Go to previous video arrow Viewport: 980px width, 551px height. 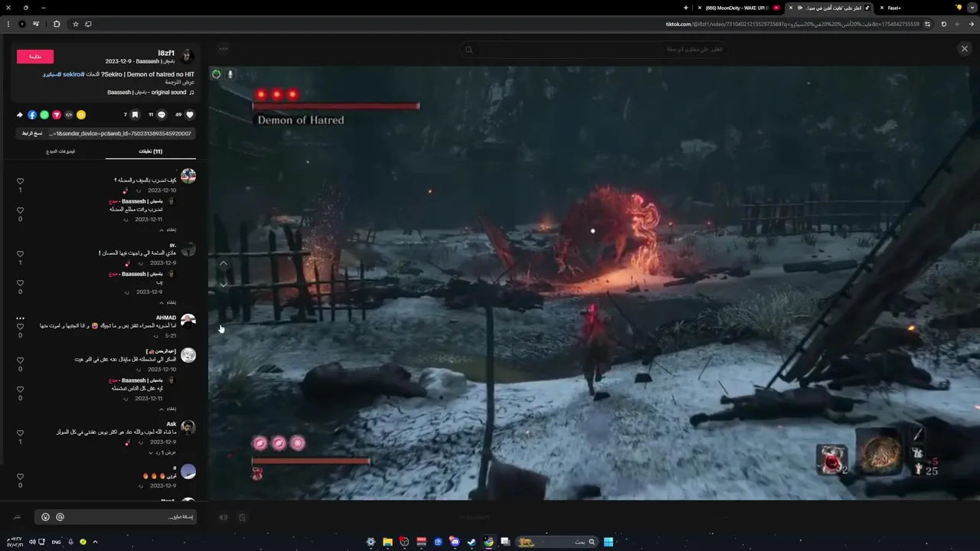[224, 263]
